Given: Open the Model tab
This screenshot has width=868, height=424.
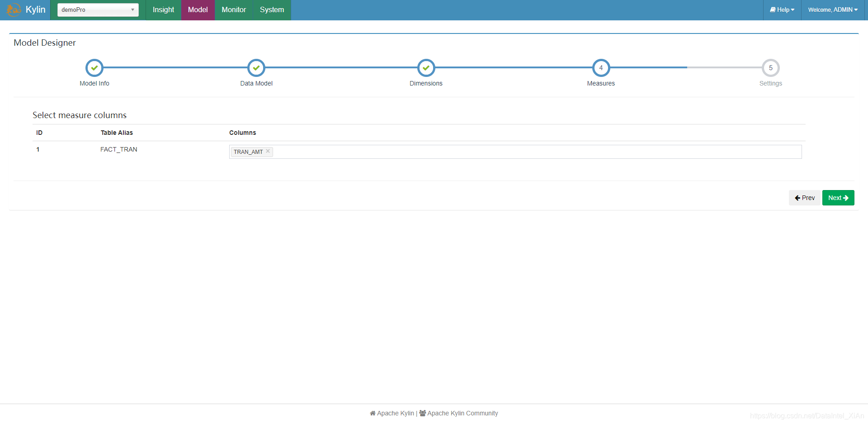Looking at the screenshot, I should (x=198, y=10).
